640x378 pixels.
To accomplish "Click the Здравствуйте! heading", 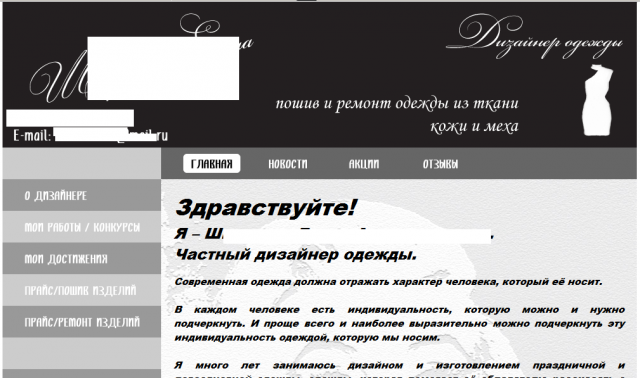I will pos(266,208).
